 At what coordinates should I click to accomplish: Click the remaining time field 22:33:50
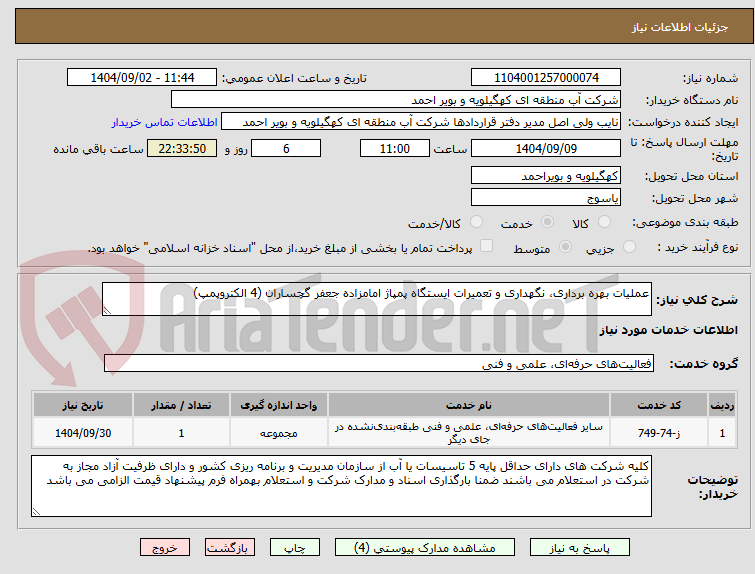[x=182, y=148]
